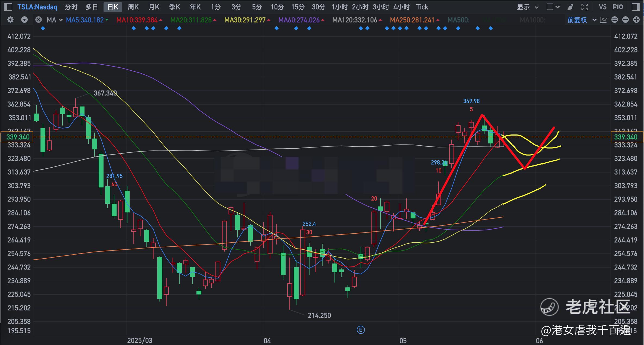This screenshot has width=644, height=345.
Task: Click the 281.95 price annotation
Action: tap(114, 176)
